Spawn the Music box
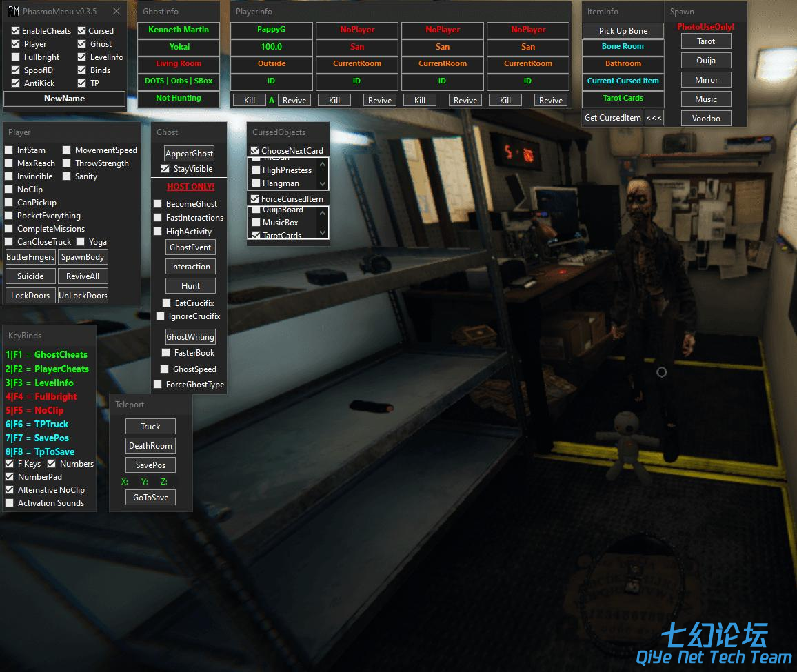This screenshot has height=672, width=797. coord(706,99)
